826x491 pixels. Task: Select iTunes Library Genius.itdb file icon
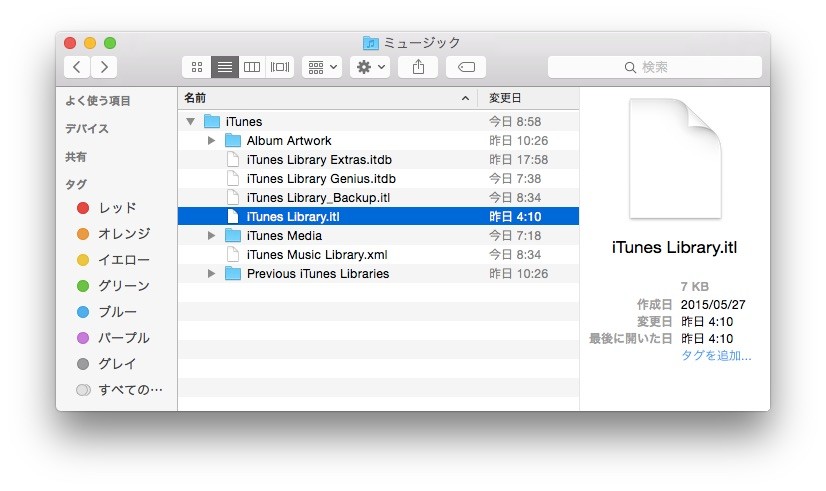[233, 179]
